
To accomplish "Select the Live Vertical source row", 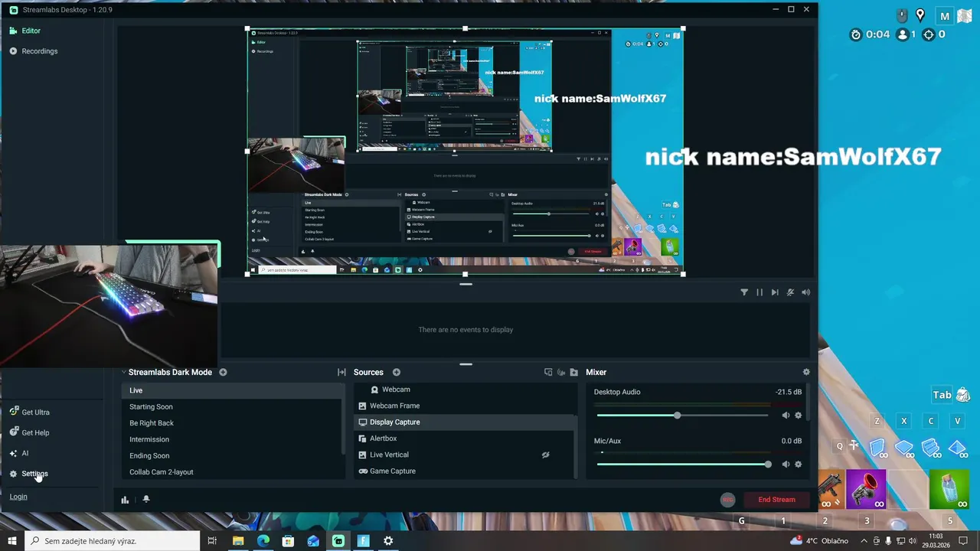I will point(465,455).
